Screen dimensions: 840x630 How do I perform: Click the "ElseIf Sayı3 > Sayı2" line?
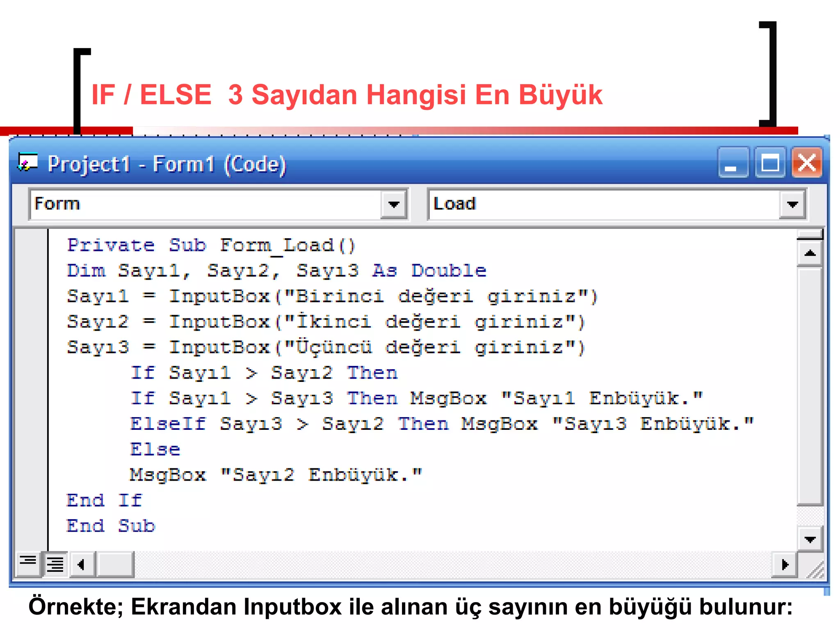(x=442, y=424)
